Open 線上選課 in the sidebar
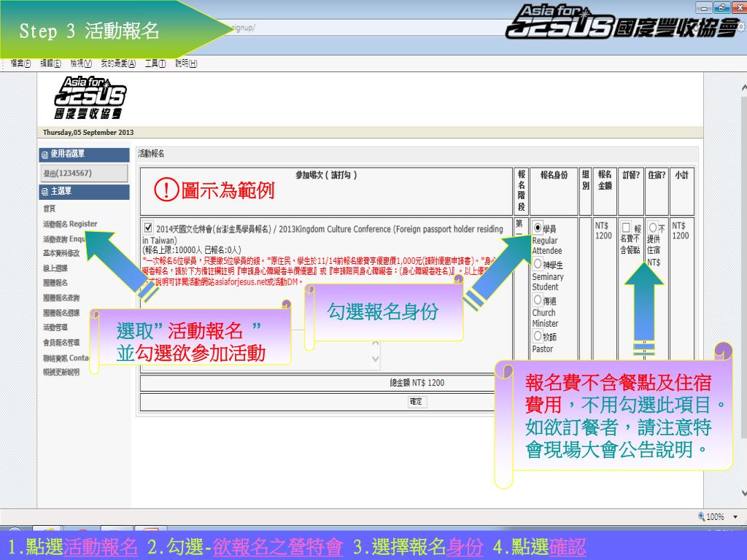The height and width of the screenshot is (560, 747). 55,268
